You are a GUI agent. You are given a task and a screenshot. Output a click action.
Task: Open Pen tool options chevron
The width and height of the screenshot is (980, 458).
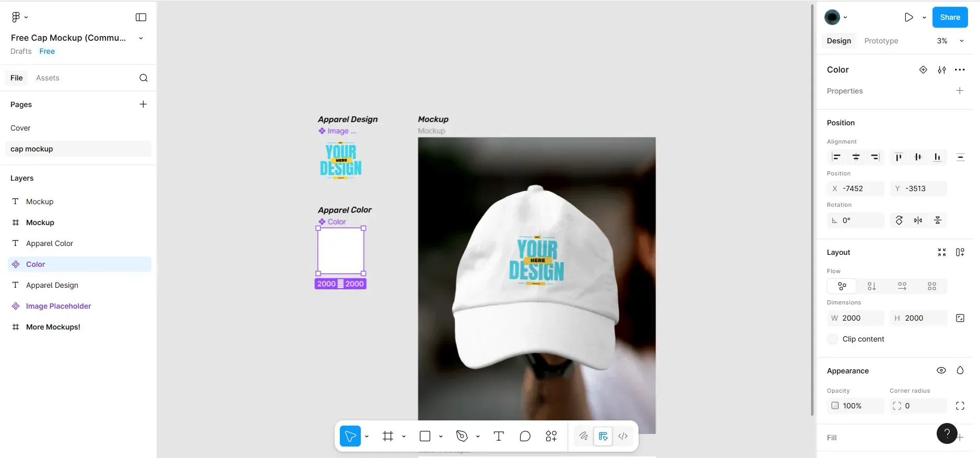[x=478, y=436]
